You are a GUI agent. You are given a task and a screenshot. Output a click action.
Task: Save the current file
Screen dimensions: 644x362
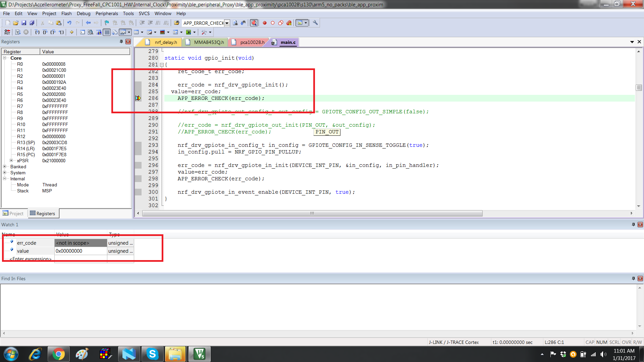coord(24,23)
